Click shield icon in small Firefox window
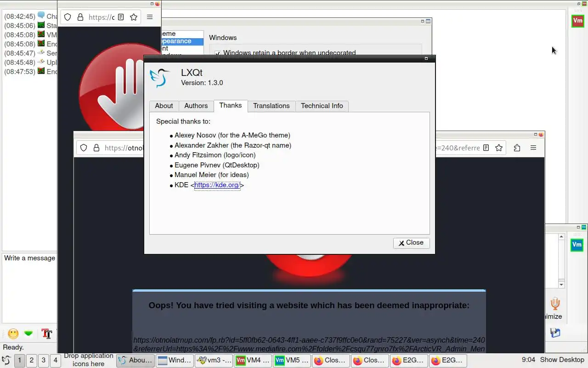Image resolution: width=588 pixels, height=368 pixels. 68,17
